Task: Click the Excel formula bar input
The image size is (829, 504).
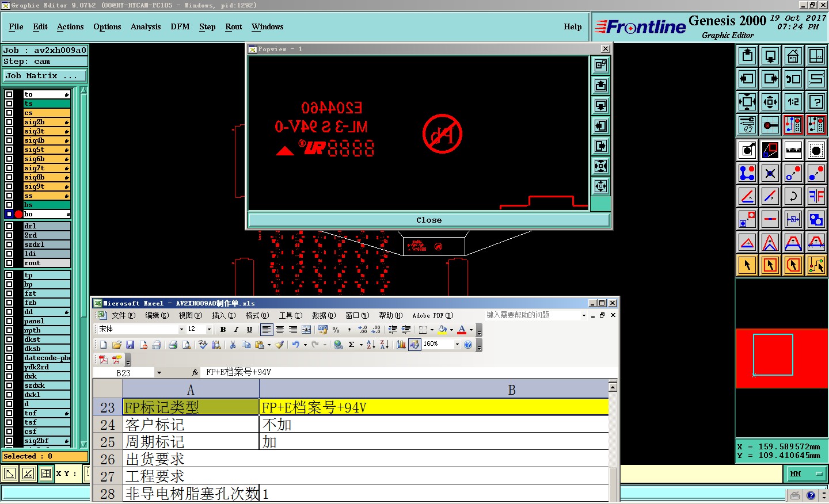Action: (409, 372)
